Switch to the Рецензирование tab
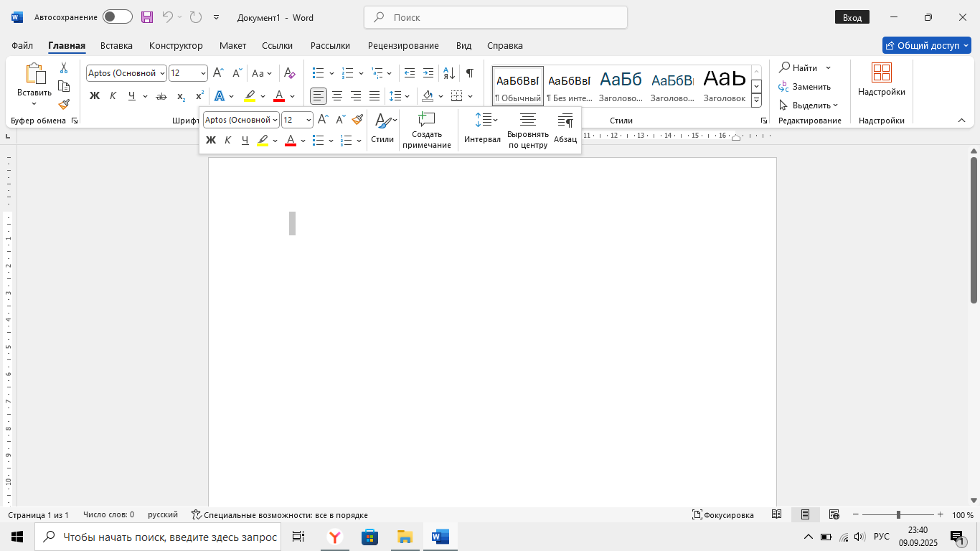 coord(403,45)
